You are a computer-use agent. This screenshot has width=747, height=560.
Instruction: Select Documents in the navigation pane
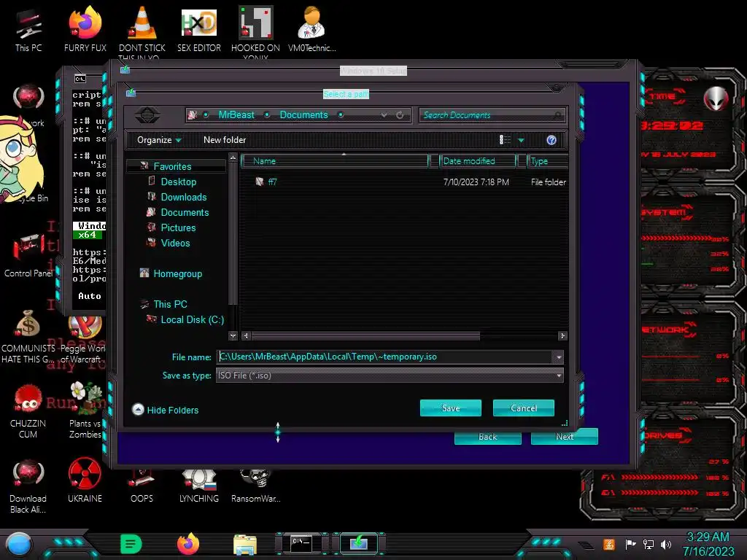click(185, 212)
